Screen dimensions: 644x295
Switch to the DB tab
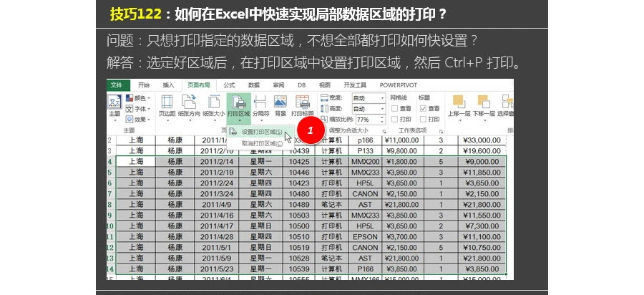[302, 85]
